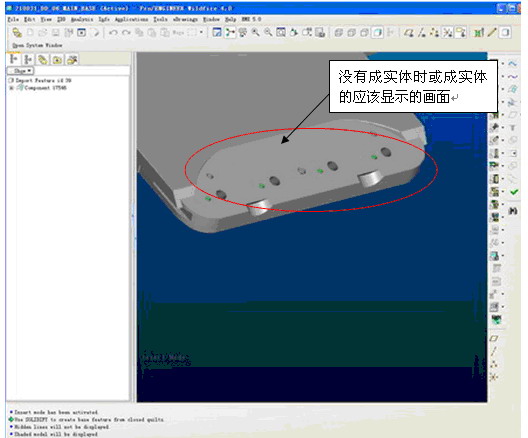The height and width of the screenshot is (438, 528).
Task: Click the pencil line icon in top toolbar
Action: pos(492,32)
